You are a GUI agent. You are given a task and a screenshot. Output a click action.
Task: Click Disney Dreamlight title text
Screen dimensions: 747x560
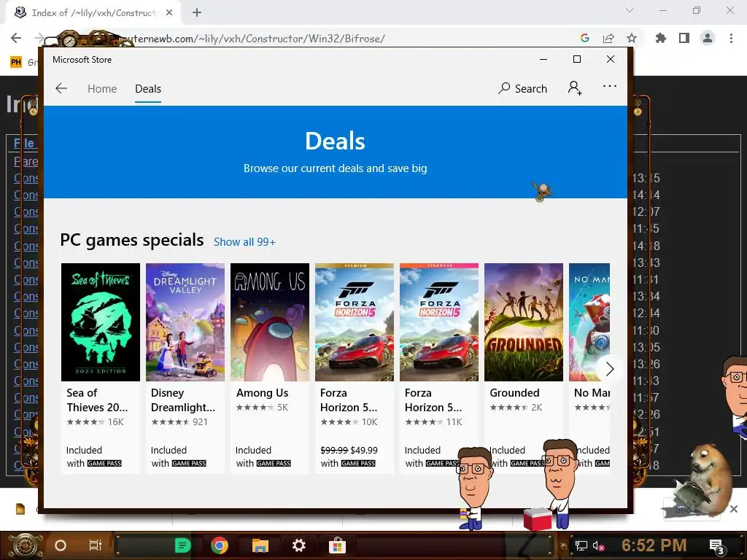(183, 400)
